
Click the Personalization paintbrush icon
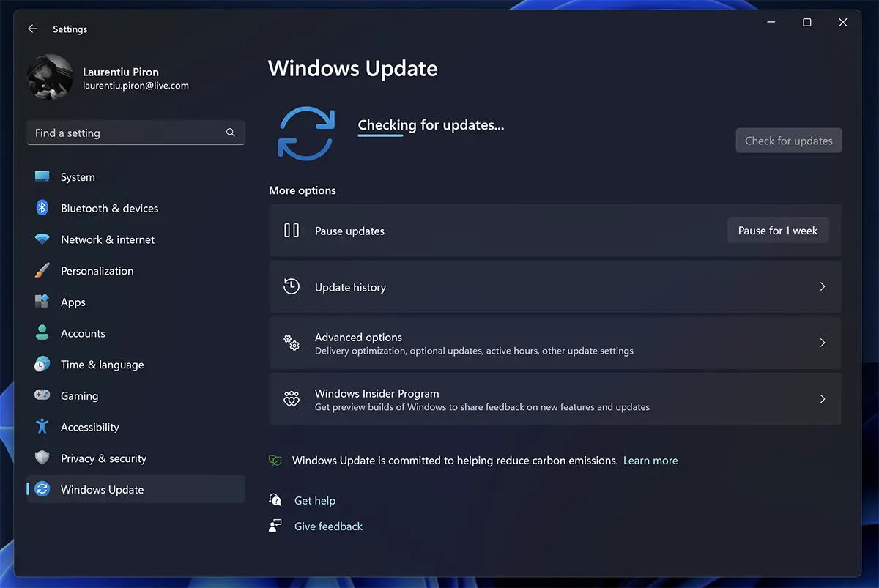click(x=42, y=271)
